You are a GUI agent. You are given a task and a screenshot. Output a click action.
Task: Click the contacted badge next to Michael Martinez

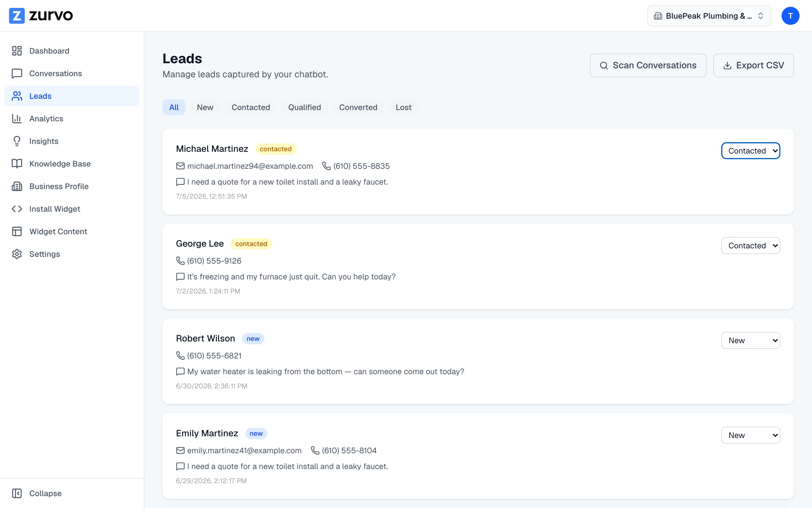tap(275, 149)
